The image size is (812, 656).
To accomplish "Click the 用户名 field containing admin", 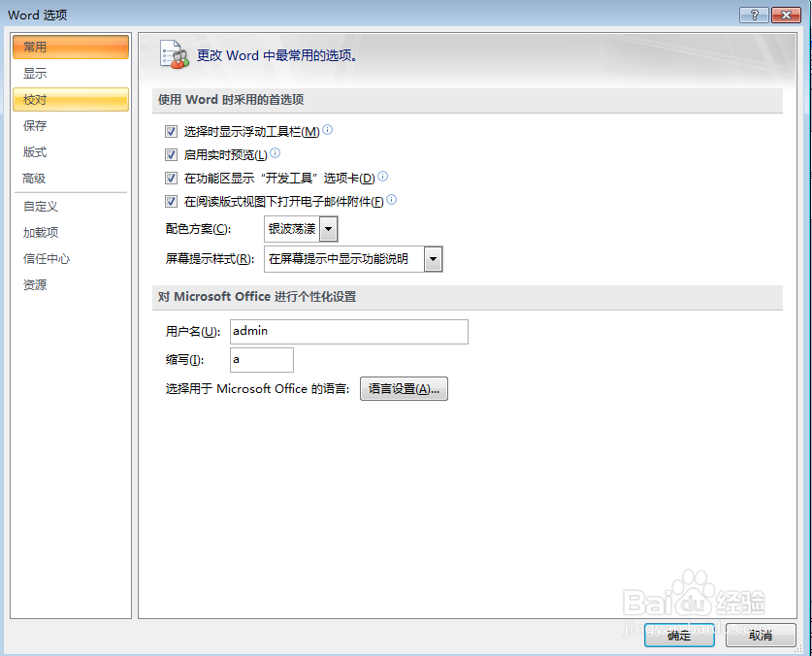I will (349, 332).
